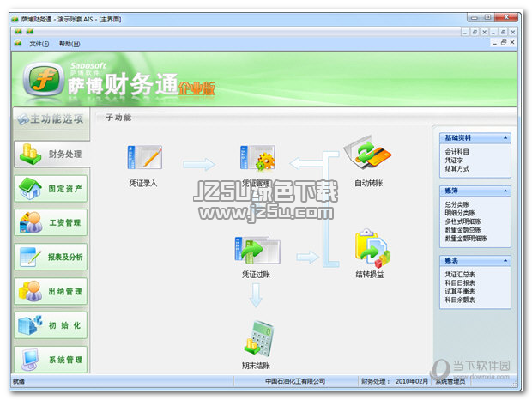532x400 pixels.
Task: Collapse the 账簿 panel
Action: point(505,191)
